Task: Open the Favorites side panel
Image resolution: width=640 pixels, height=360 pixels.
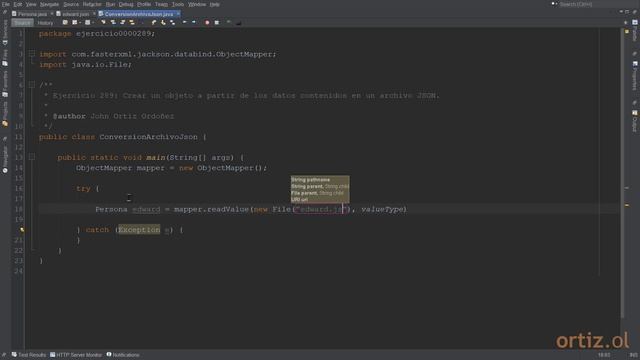Action: click(x=5, y=84)
